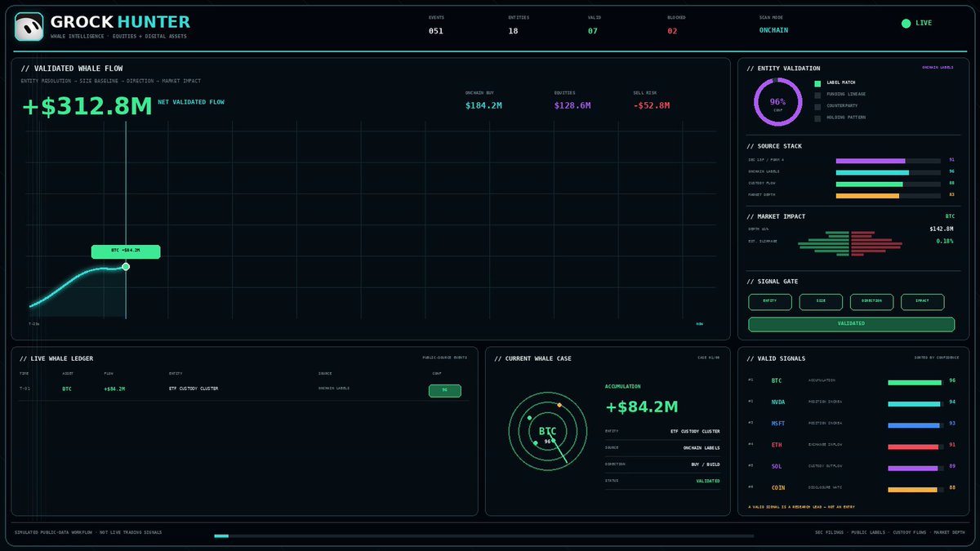The image size is (980, 551).
Task: Click the Entities count 18
Action: 513,31
